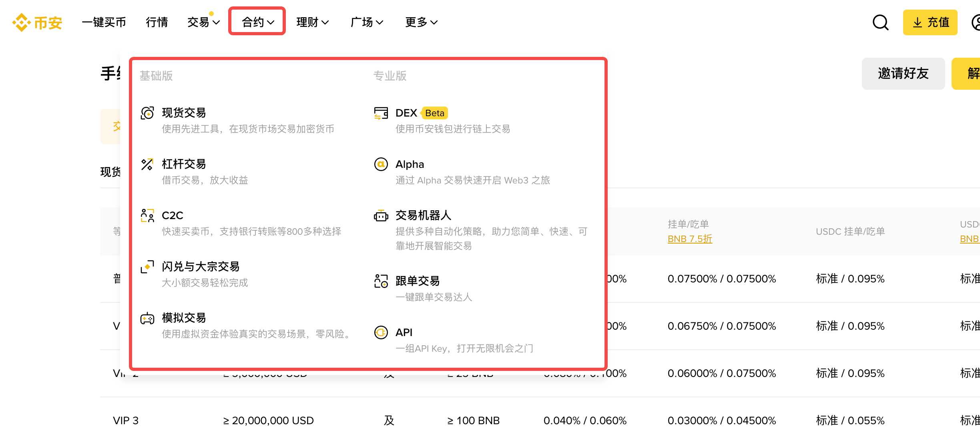980x427 pixels.
Task: Select the 跟单交易 copy trading icon
Action: point(381,281)
